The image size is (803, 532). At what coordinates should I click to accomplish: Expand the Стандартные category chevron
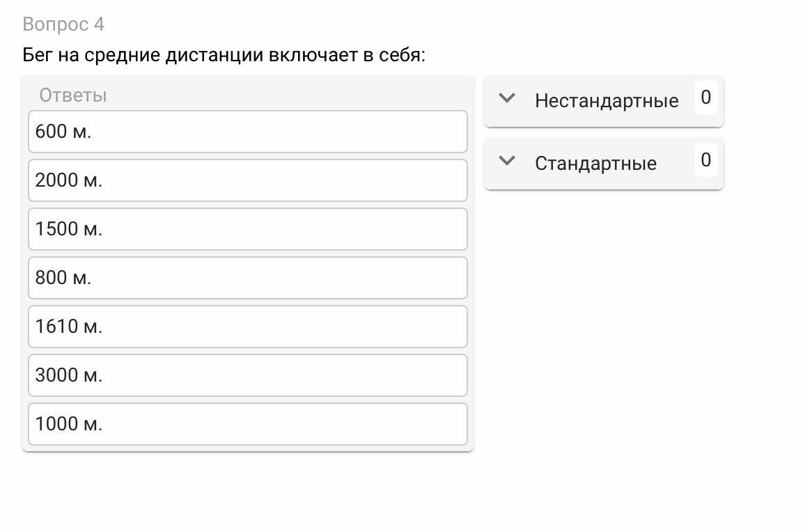507,161
